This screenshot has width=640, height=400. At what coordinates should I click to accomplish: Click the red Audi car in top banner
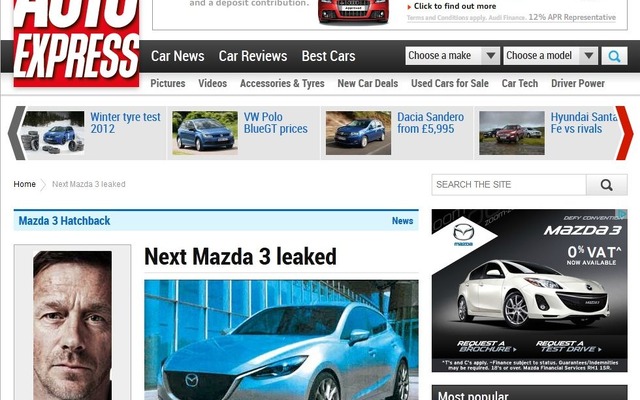click(x=353, y=11)
